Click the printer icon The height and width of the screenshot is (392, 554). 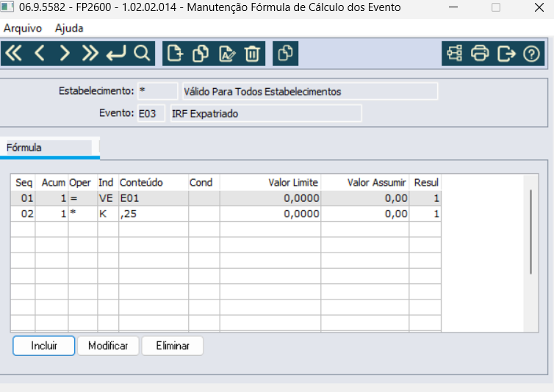coord(480,54)
